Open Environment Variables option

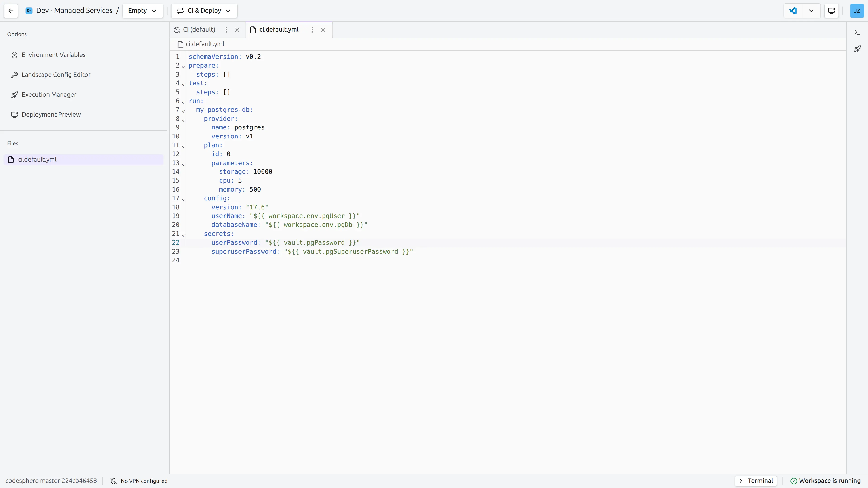point(53,55)
